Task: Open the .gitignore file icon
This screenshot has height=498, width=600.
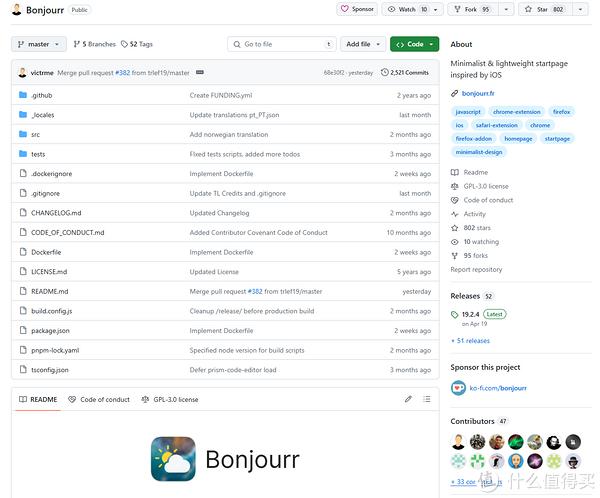Action: click(x=23, y=193)
